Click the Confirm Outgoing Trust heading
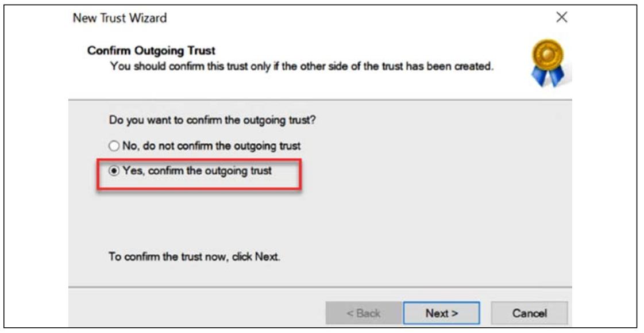 point(151,51)
